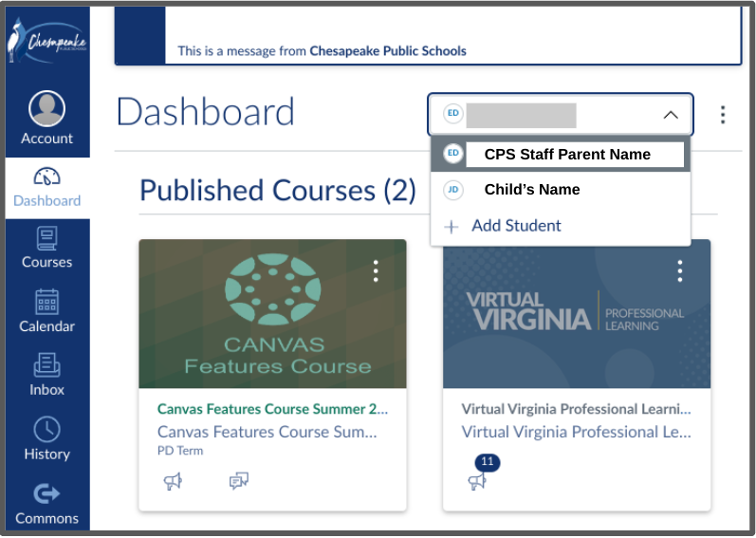756x538 pixels.
Task: Open the Account menu in sidebar
Action: point(46,119)
